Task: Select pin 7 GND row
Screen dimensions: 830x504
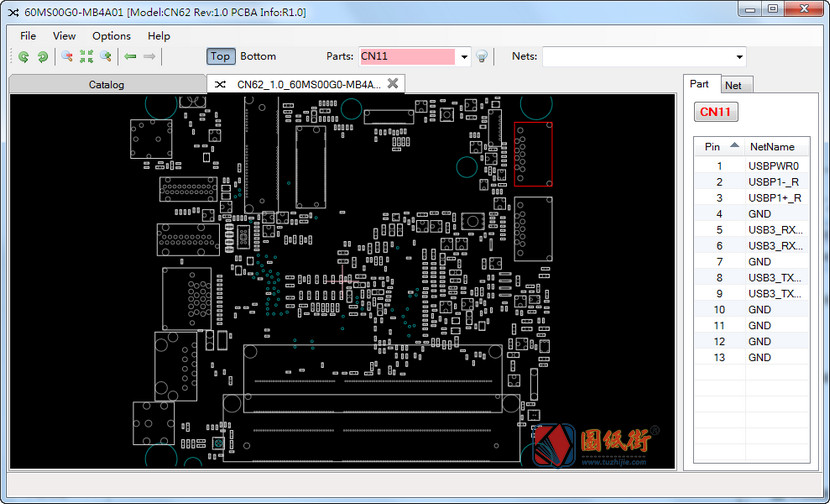Action: click(x=752, y=262)
